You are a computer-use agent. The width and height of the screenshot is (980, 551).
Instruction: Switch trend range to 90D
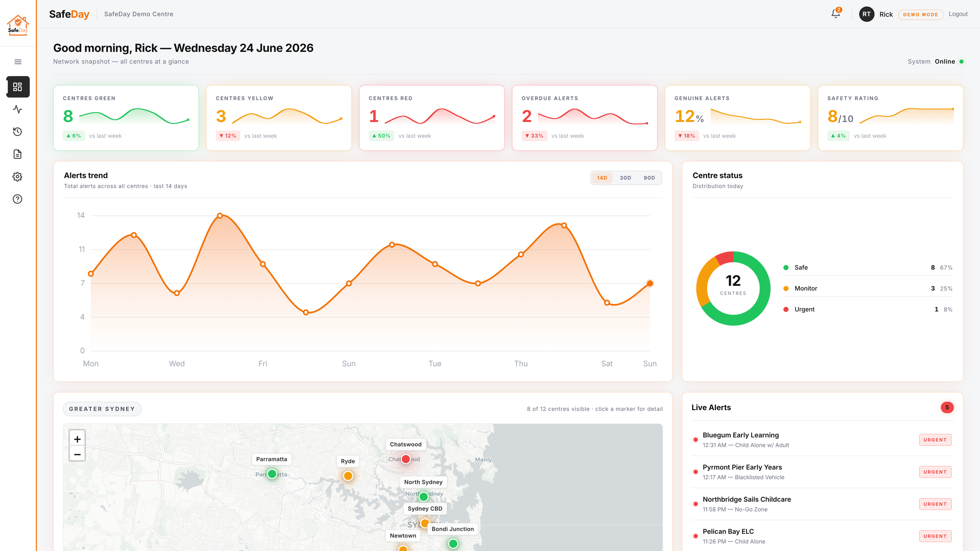(649, 178)
